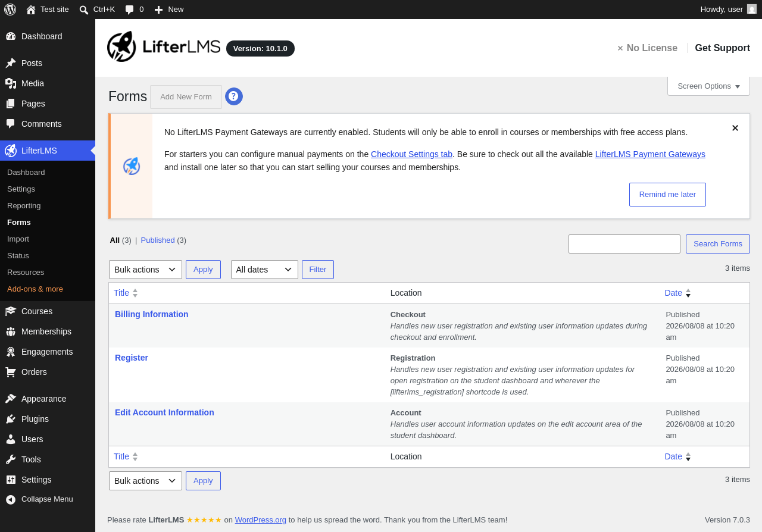The width and height of the screenshot is (762, 532).
Task: Click the Pages icon in sidebar
Action: point(11,104)
